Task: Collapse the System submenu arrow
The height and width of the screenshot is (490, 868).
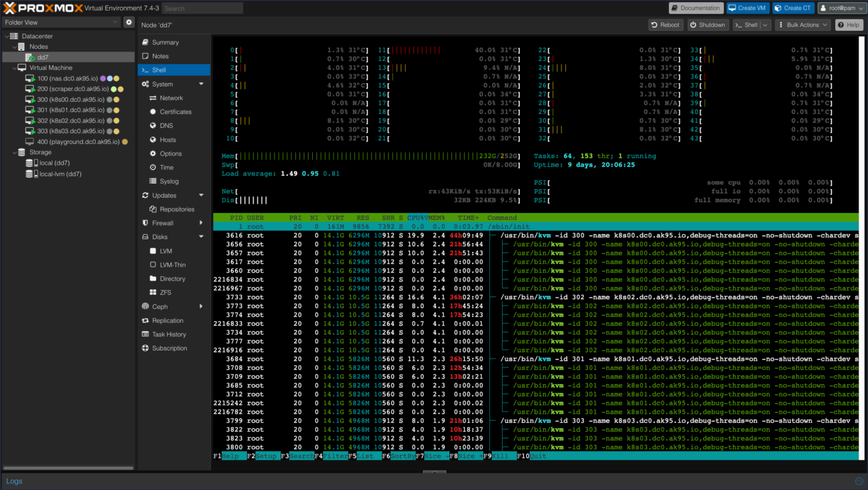Action: [x=201, y=84]
